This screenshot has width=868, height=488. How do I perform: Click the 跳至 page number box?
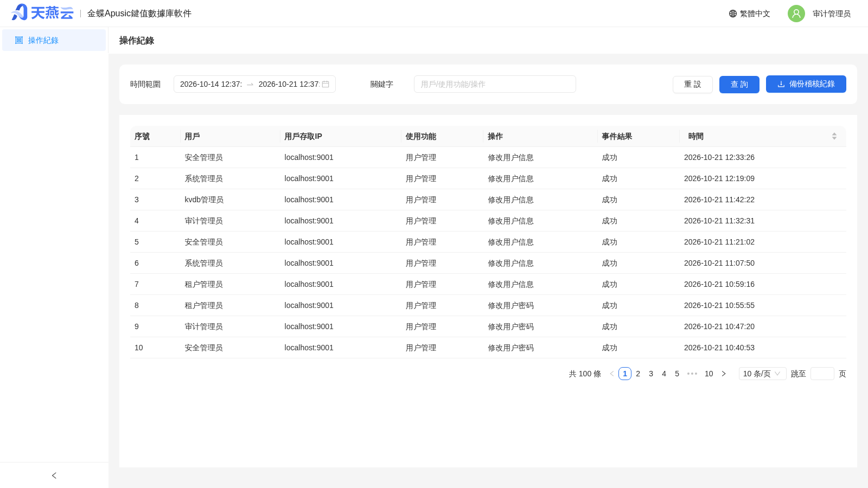click(x=822, y=374)
